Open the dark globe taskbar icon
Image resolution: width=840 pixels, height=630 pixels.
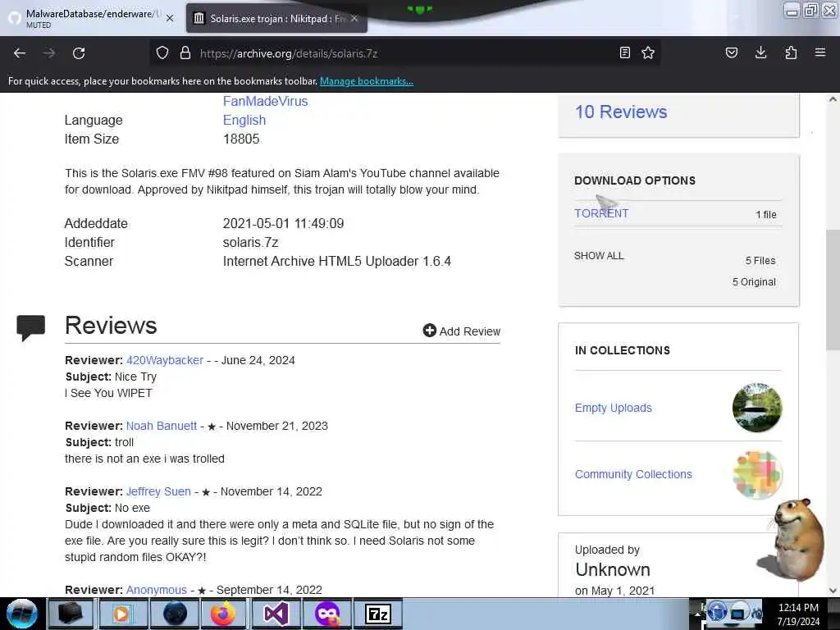[x=175, y=614]
